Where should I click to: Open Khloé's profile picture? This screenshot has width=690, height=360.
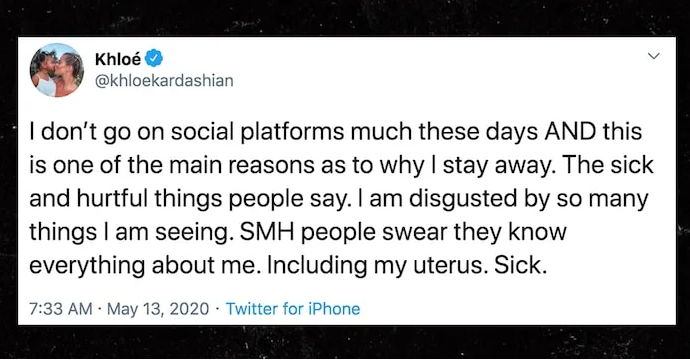(x=57, y=70)
